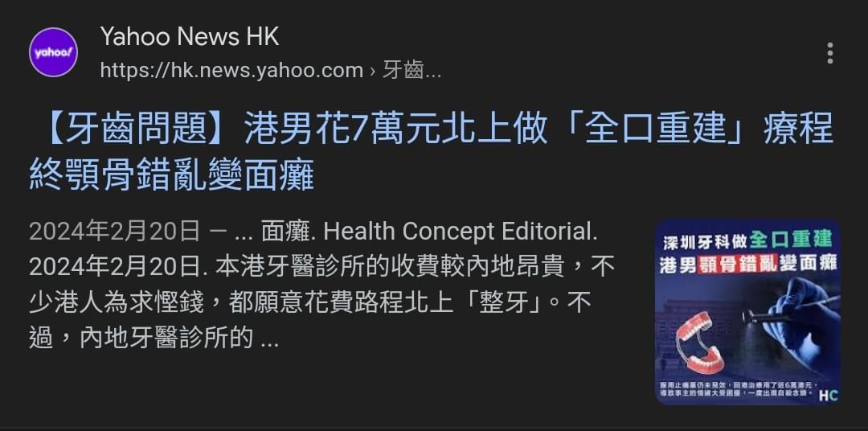Click the headline's second line 終顎骨錯亂變面癱
This screenshot has height=431, width=868.
[172, 174]
